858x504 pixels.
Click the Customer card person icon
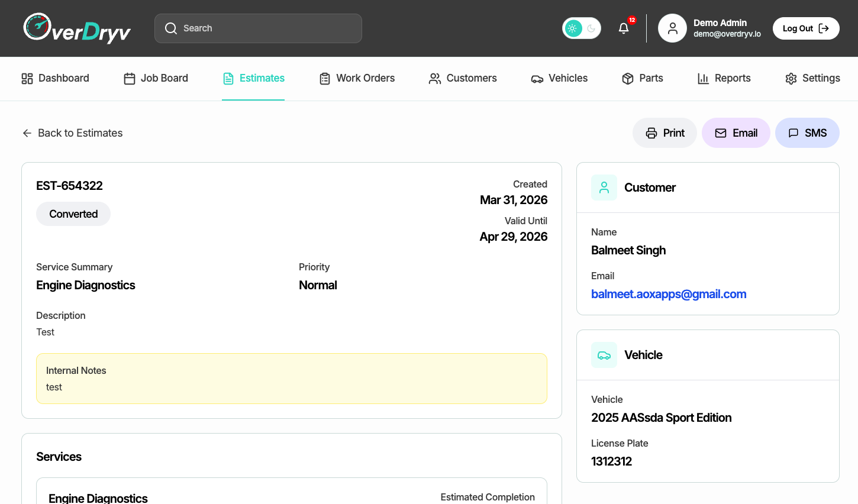pos(604,188)
